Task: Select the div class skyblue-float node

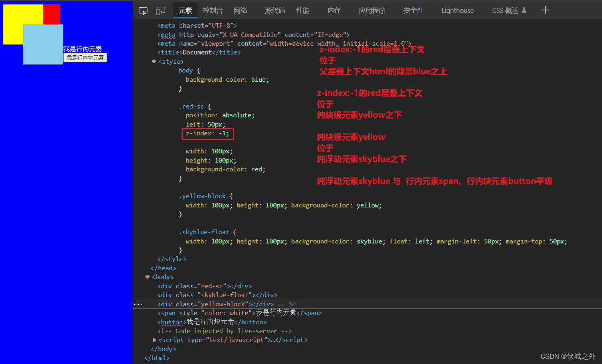Action: click(217, 295)
